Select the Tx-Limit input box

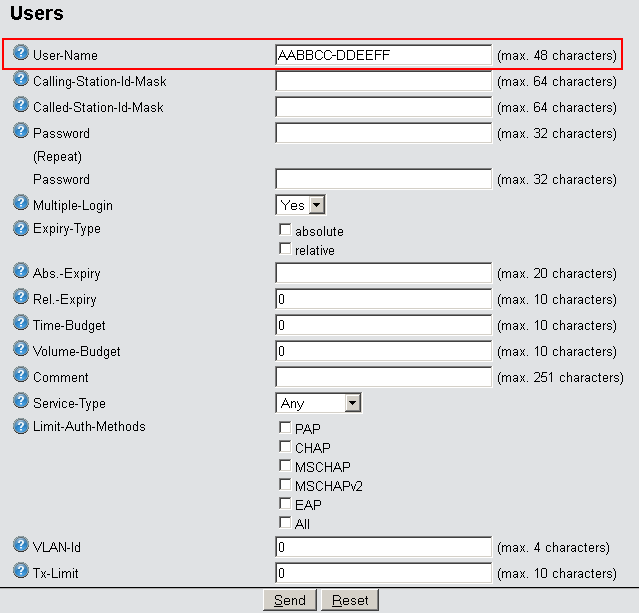383,573
